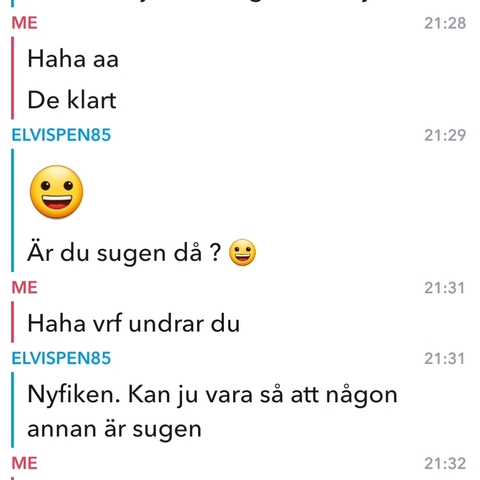The height and width of the screenshot is (480, 480).
Task: Tap the 'Är du sugen då ?' message text
Action: (x=124, y=253)
